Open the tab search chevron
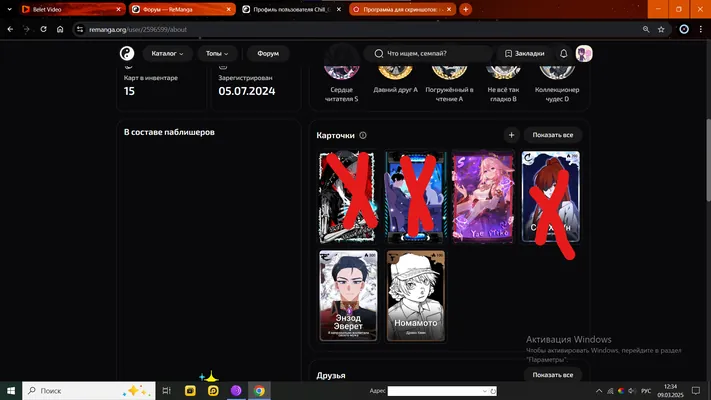Image resolution: width=711 pixels, height=400 pixels. click(9, 9)
